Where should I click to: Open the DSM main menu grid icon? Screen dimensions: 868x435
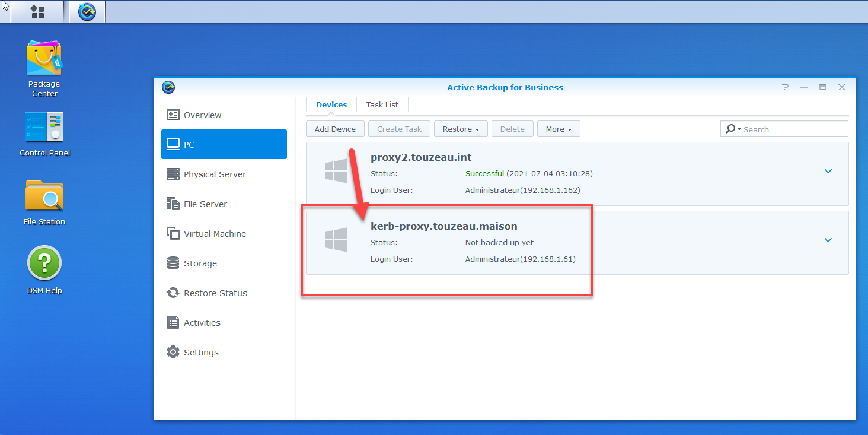pyautogui.click(x=37, y=12)
